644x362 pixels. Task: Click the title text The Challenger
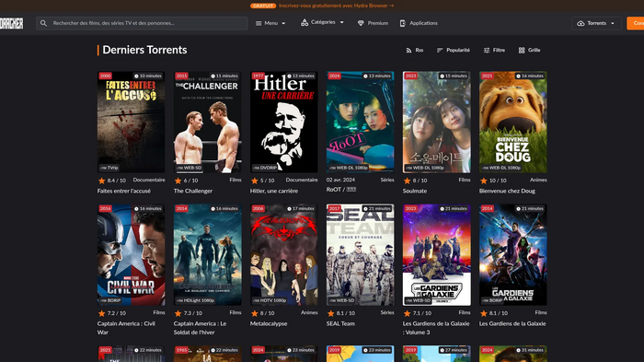coord(193,191)
